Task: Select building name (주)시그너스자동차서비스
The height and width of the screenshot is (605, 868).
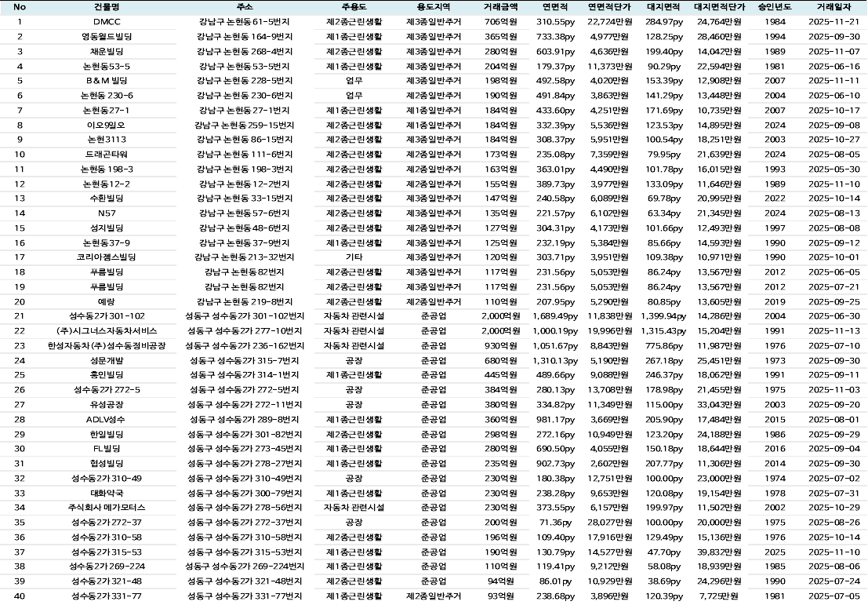Action: click(x=107, y=331)
